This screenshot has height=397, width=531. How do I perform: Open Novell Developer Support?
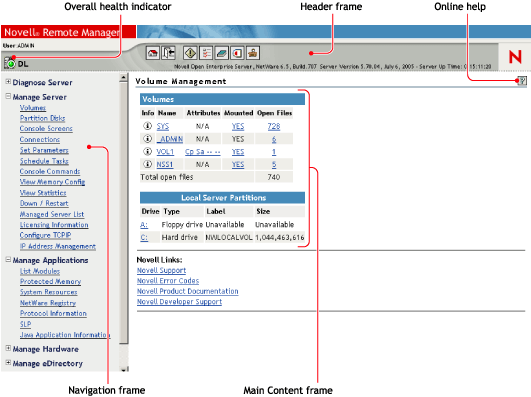[179, 302]
